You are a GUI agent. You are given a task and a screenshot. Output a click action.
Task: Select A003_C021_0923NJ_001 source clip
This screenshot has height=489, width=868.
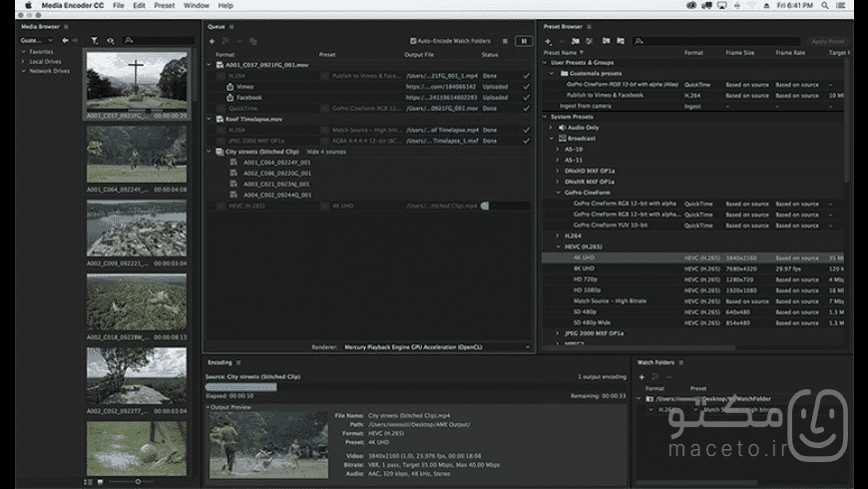click(276, 184)
